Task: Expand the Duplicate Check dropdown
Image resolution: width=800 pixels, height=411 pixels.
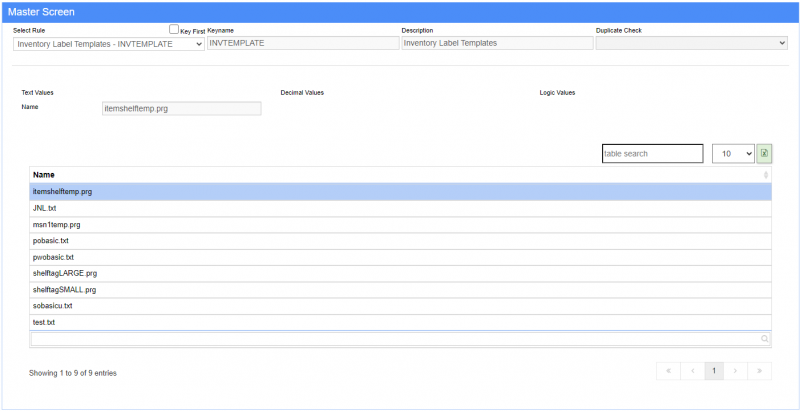Action: [691, 43]
